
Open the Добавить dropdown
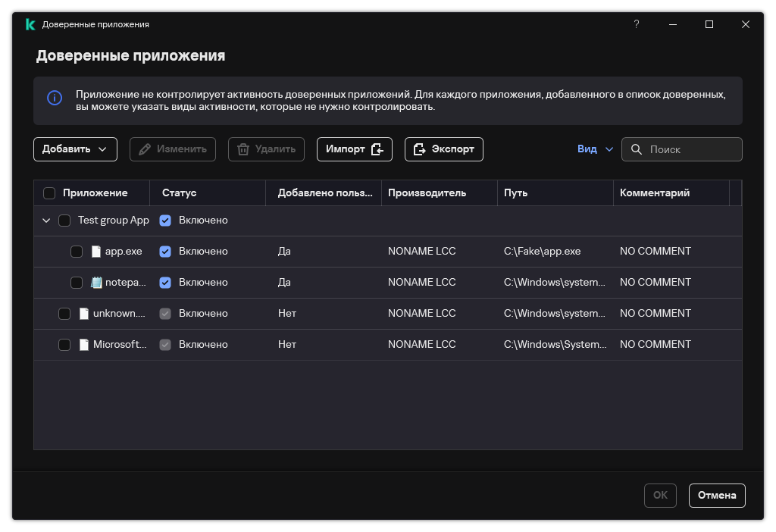[75, 149]
